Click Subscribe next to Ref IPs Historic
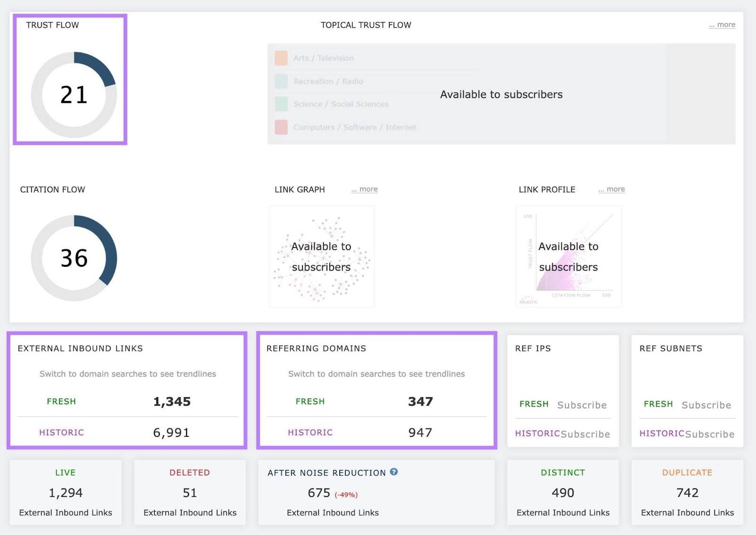Image resolution: width=756 pixels, height=535 pixels. [x=585, y=434]
